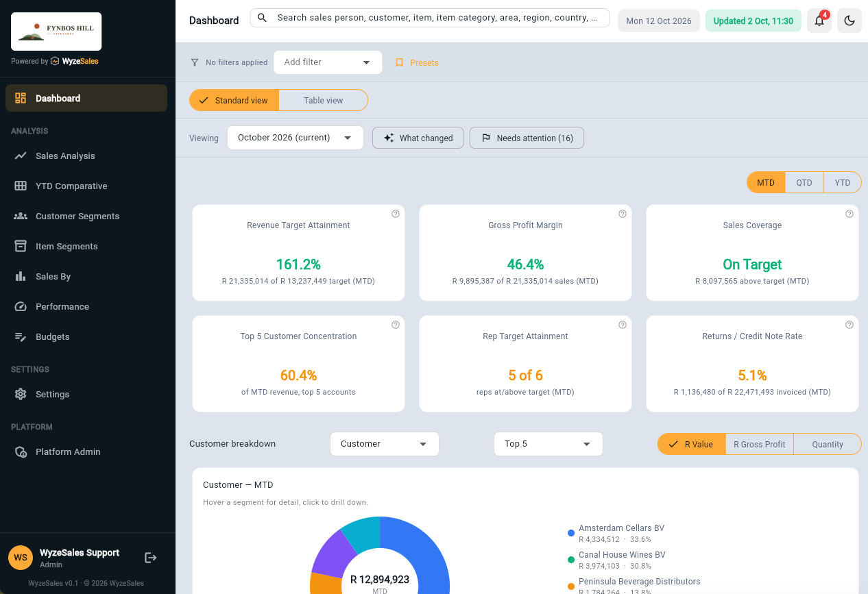Click help icon on Returns / Credit Note Rate card
868x594 pixels.
(x=849, y=325)
